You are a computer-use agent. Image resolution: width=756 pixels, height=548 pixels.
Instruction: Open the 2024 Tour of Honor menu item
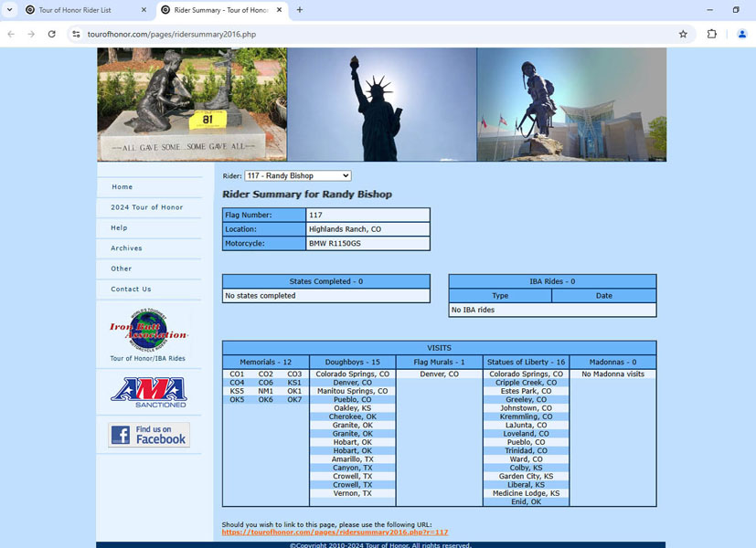[x=147, y=207]
